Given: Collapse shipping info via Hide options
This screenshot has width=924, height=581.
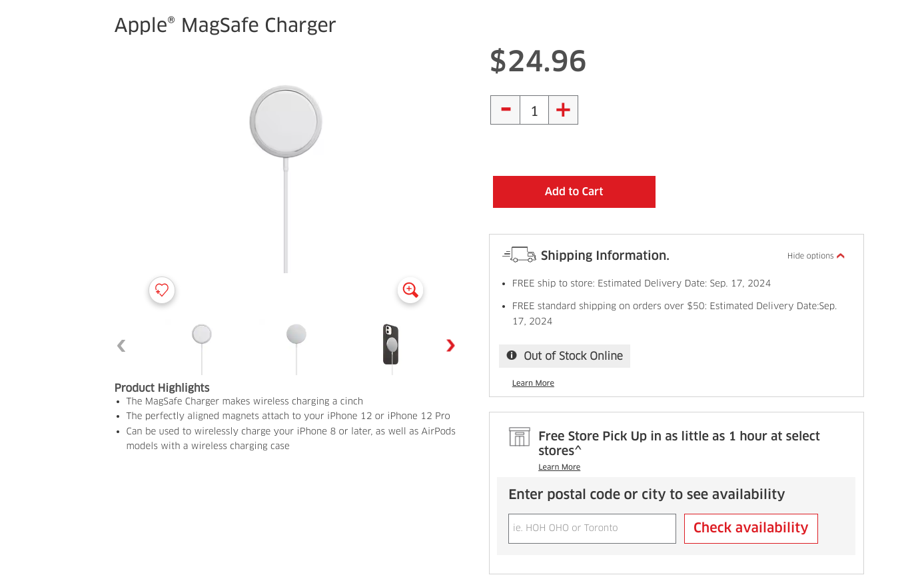Looking at the screenshot, I should click(x=810, y=256).
